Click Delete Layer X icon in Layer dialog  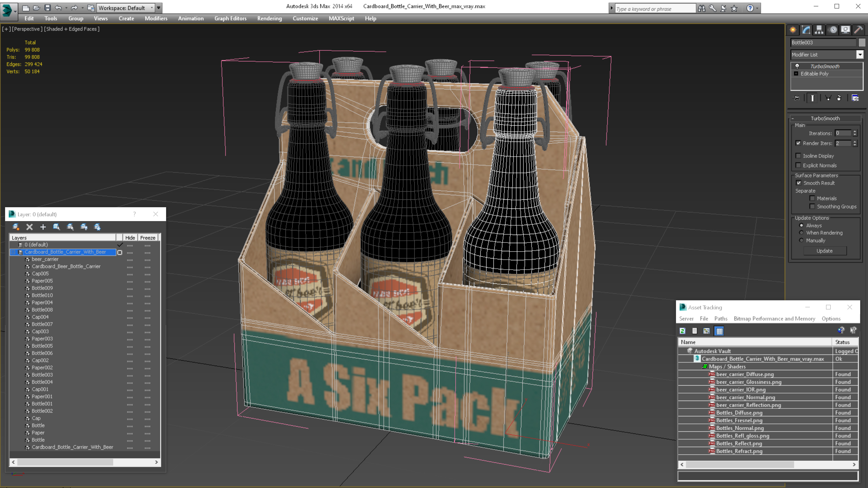pyautogui.click(x=30, y=227)
